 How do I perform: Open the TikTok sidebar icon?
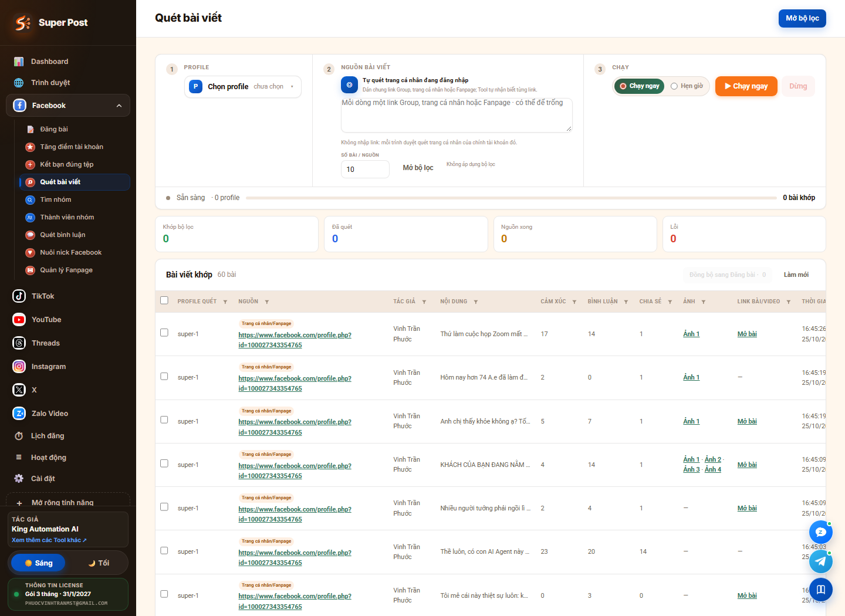click(x=19, y=296)
